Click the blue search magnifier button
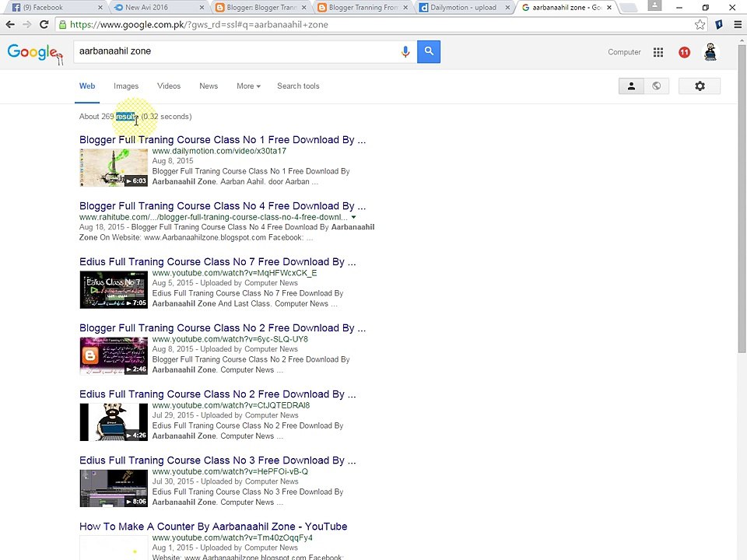Screen dimensions: 747x560 pos(429,51)
